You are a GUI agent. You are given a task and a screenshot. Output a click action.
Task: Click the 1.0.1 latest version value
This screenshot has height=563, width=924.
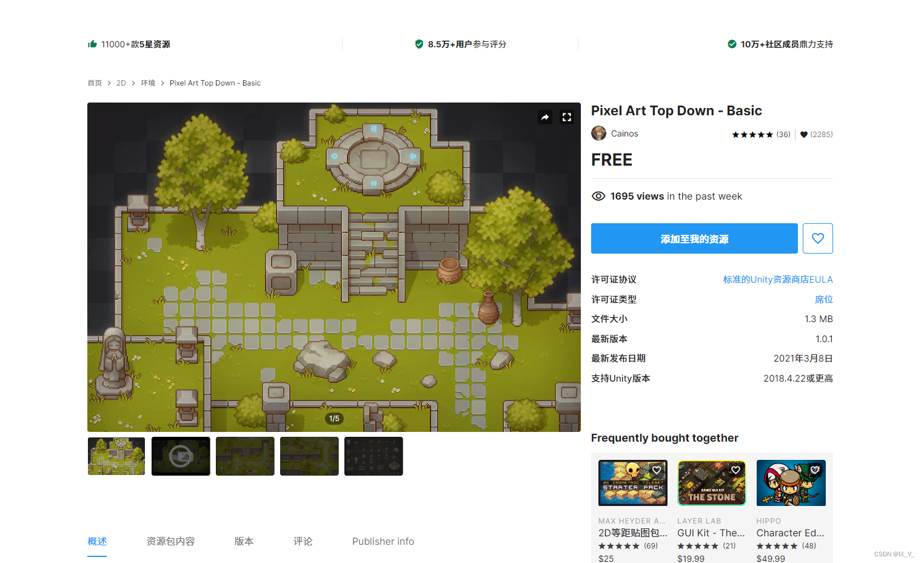(x=824, y=339)
